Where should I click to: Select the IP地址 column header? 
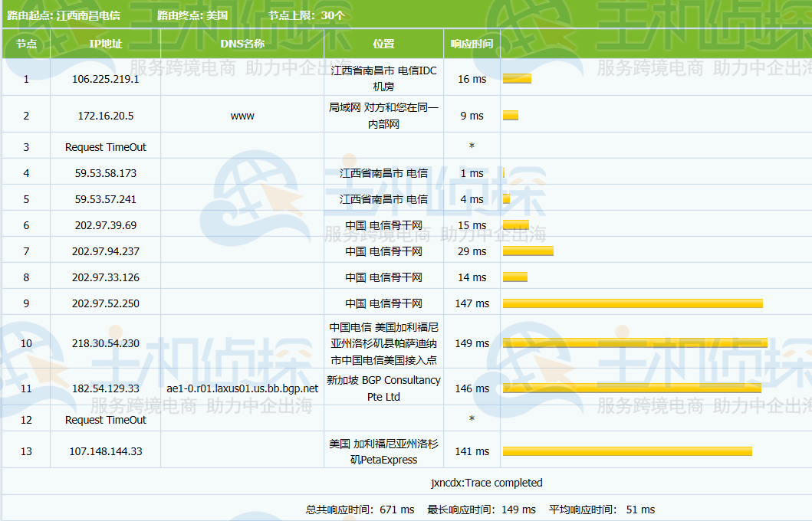(105, 44)
